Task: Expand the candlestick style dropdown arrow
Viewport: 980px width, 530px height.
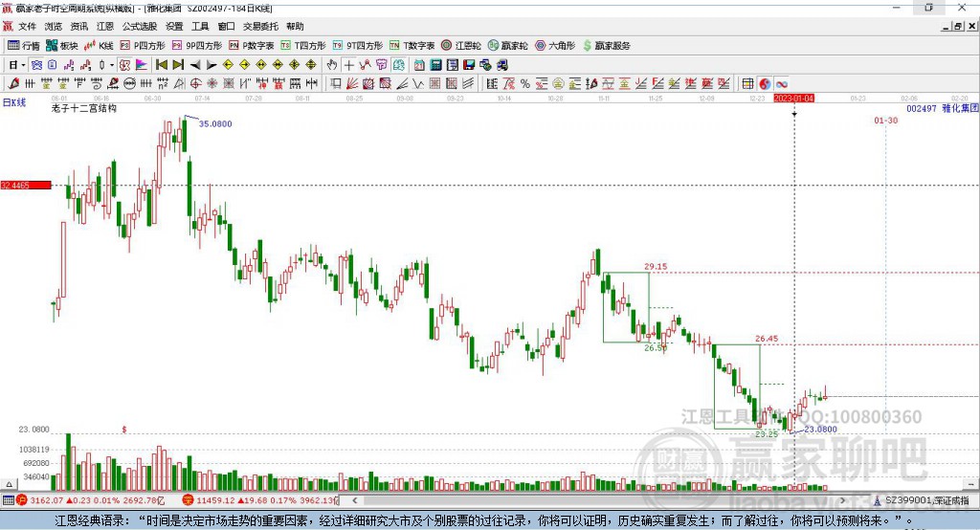Action: tap(112, 65)
